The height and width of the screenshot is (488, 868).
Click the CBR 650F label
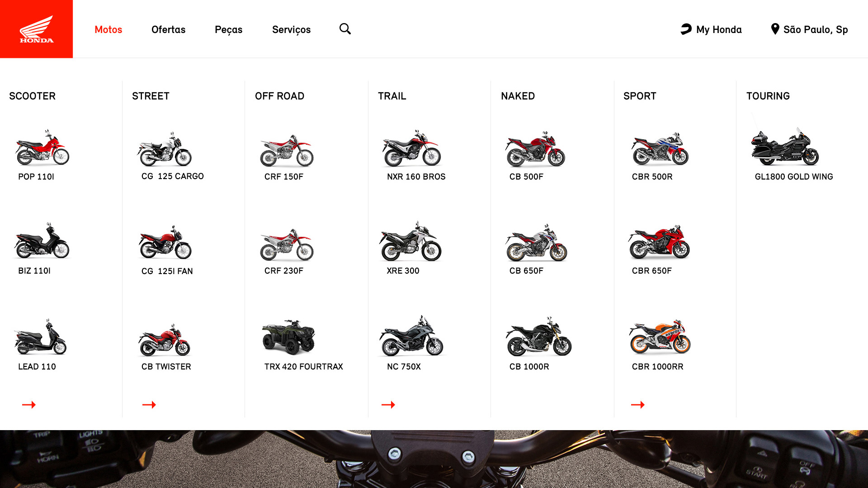pos(652,271)
